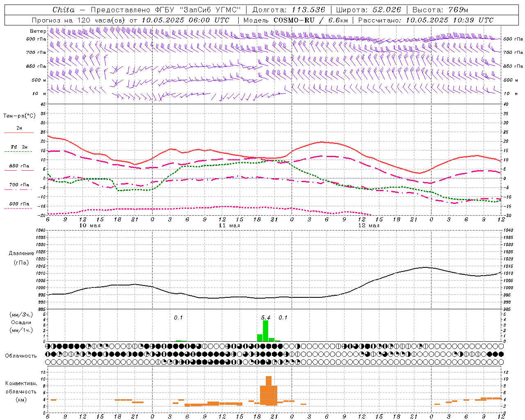Click the "(мм/1ч.)" precipitation unit label
525x420 pixels.
click(x=21, y=330)
